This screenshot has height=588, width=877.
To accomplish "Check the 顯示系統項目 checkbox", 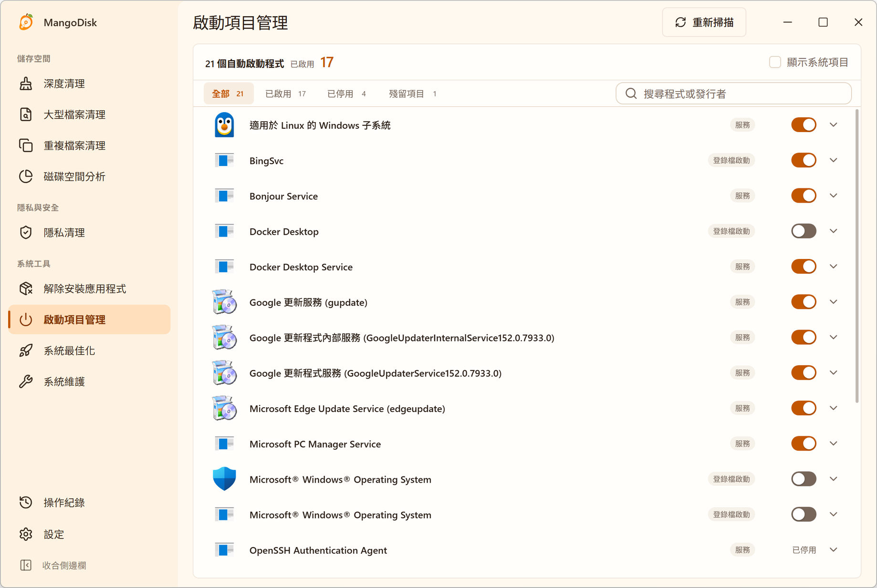I will coord(775,62).
